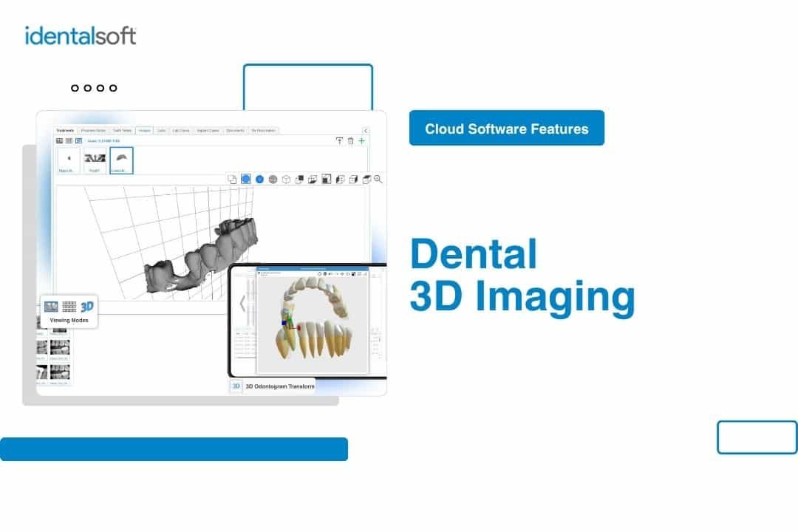The height and width of the screenshot is (532, 798).
Task: Open the left chevron arrow on the tablet view
Action: click(244, 304)
